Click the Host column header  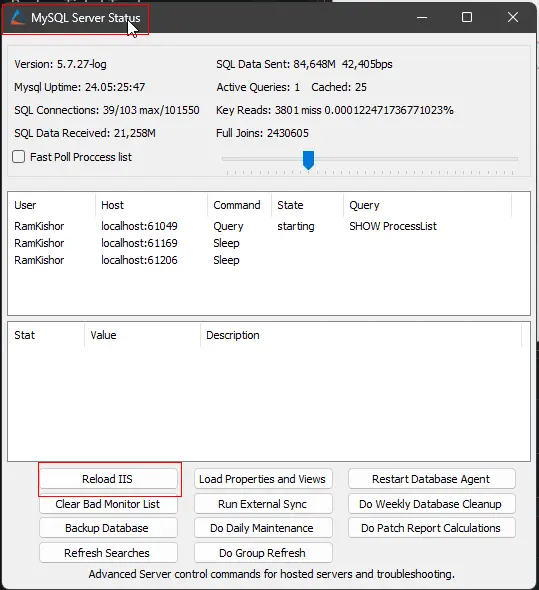[151, 205]
